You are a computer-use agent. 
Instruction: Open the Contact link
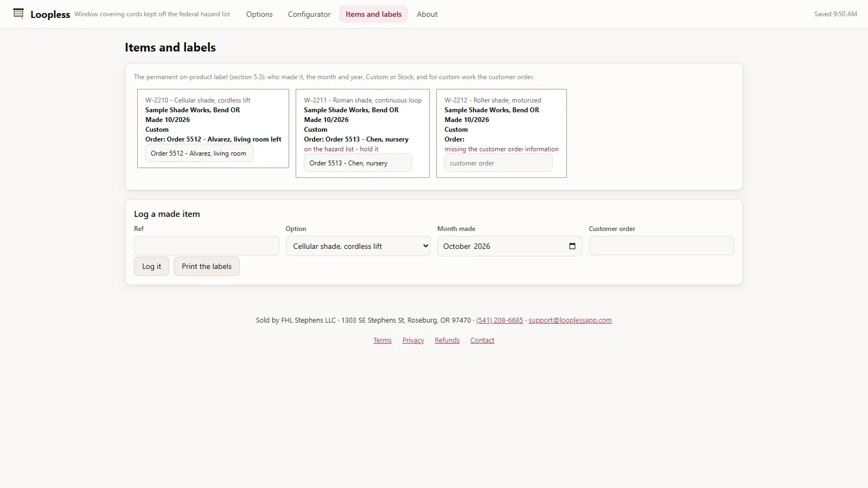[x=482, y=341]
